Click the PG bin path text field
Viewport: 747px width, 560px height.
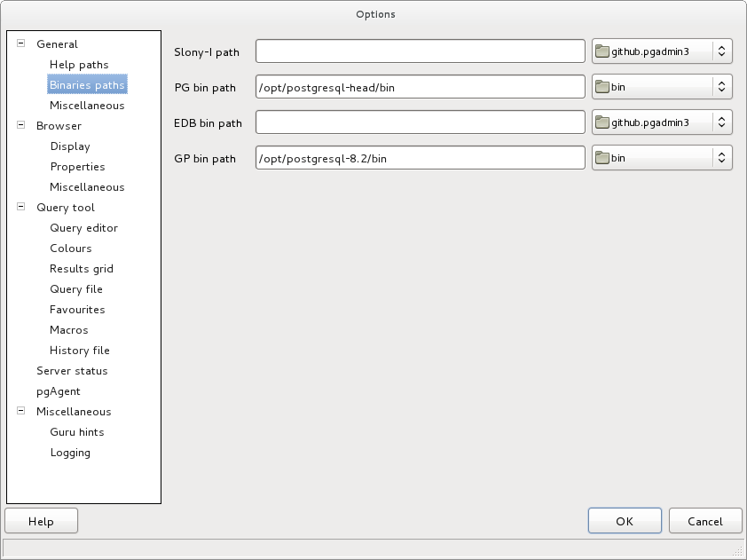pos(420,86)
